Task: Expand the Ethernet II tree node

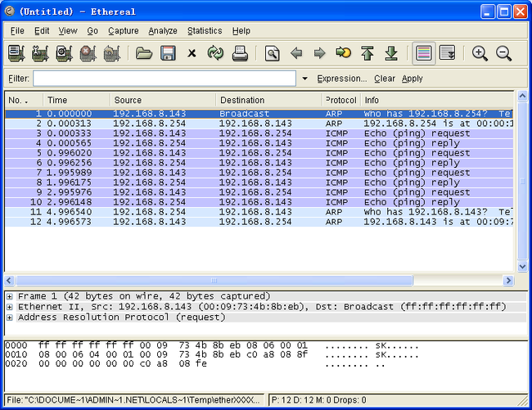Action: 10,307
